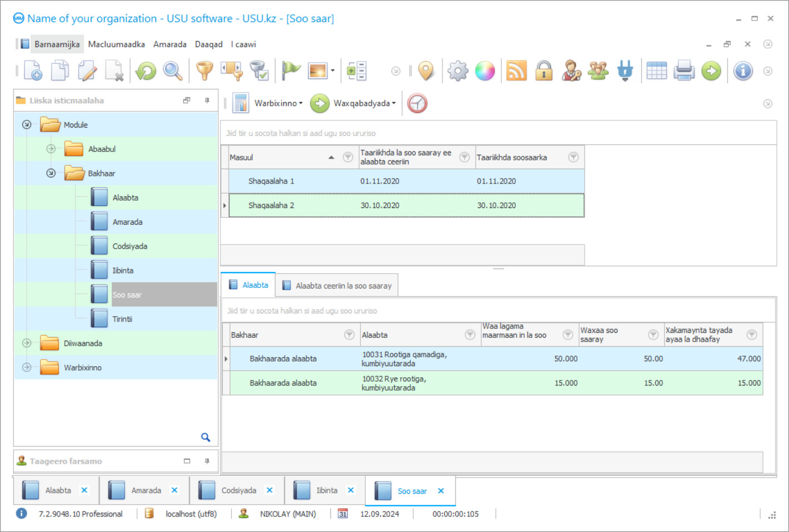
Task: Open the Barnaamijka menu
Action: pos(57,44)
